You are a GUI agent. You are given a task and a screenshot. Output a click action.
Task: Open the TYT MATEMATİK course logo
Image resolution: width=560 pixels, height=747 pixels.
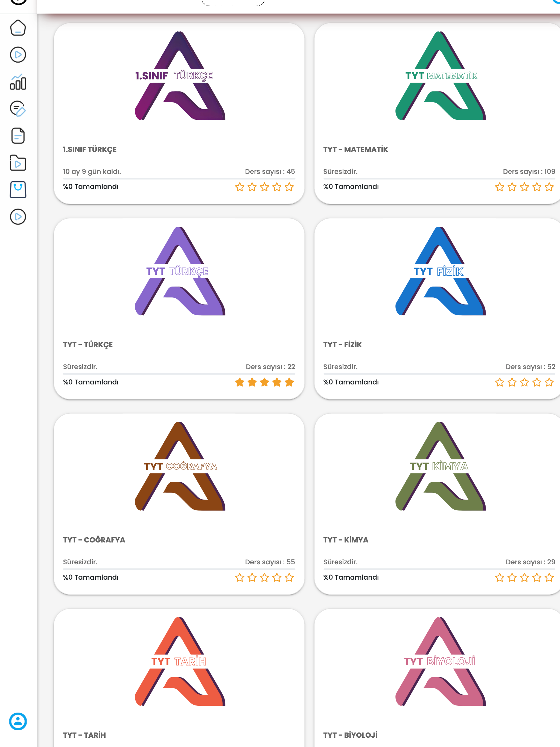pyautogui.click(x=441, y=76)
